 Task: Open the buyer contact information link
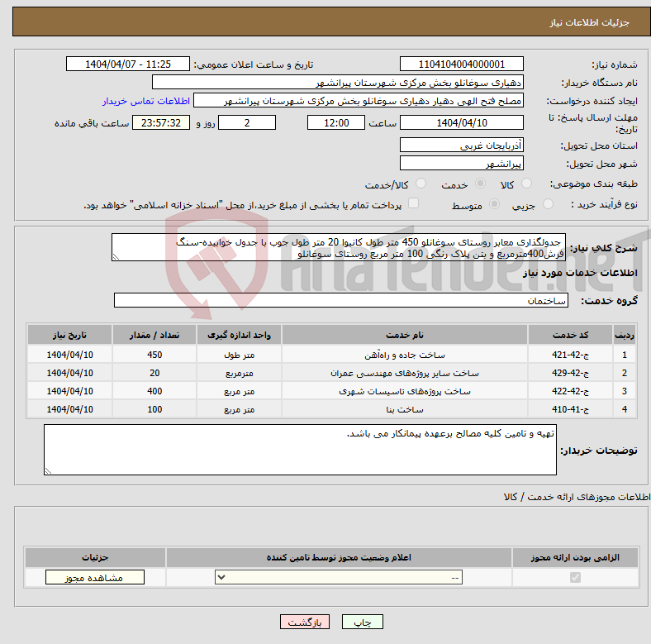pos(146,101)
